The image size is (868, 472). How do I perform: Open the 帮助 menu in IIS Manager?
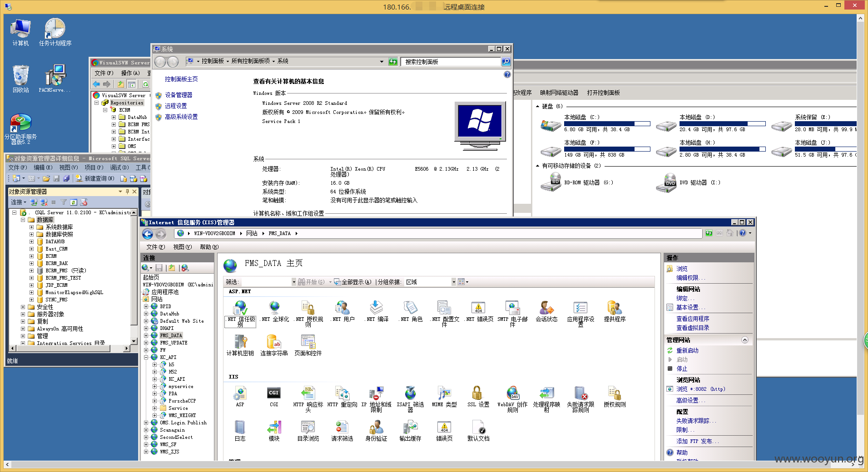point(209,247)
